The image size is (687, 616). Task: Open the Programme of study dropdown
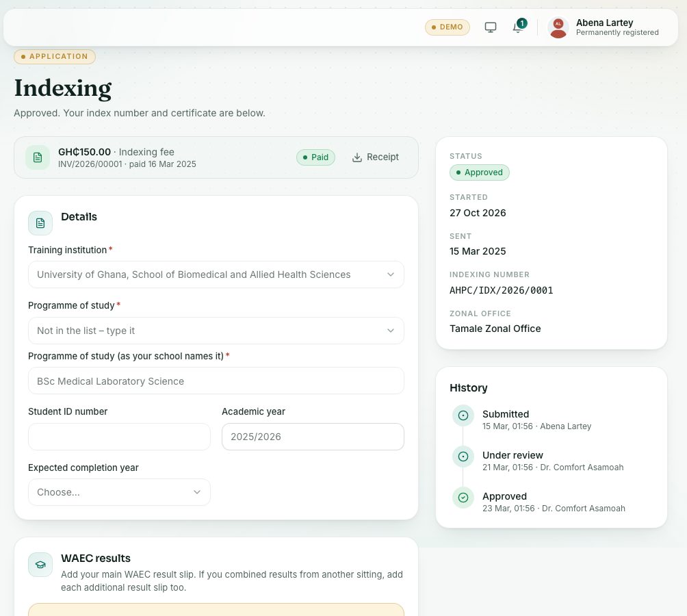(216, 331)
